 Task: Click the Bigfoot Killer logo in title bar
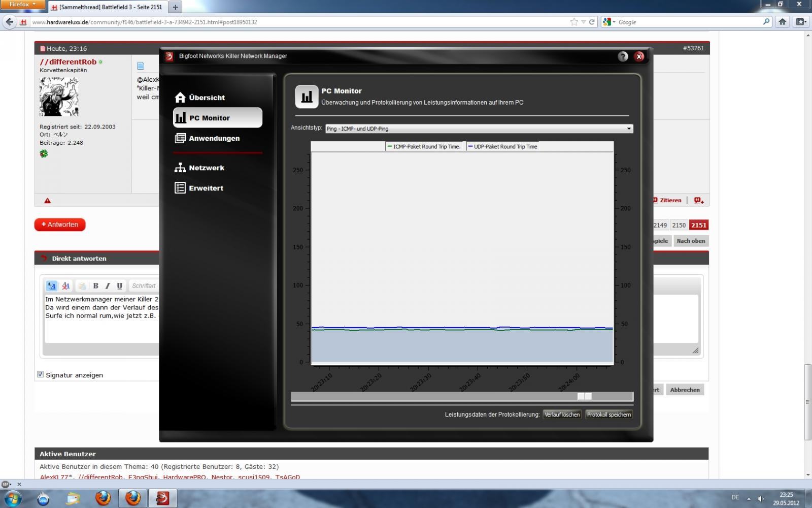point(169,56)
